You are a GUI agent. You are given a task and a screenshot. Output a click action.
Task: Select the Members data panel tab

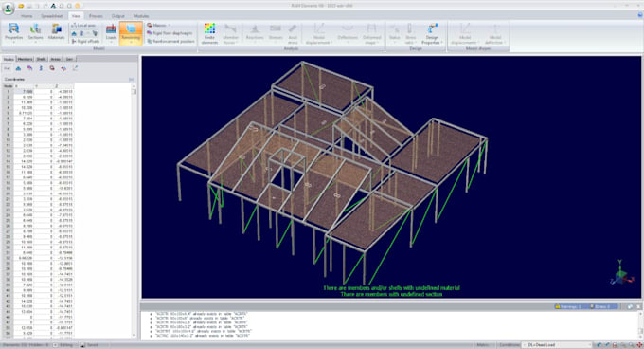[25, 59]
